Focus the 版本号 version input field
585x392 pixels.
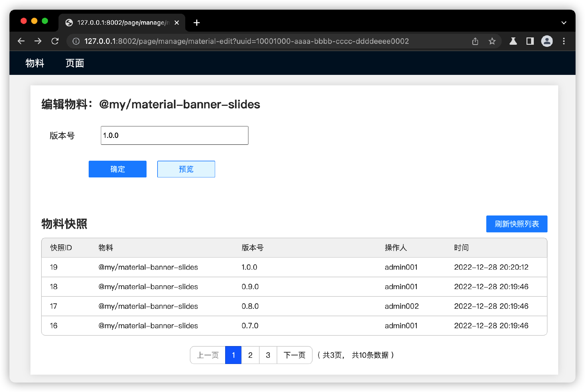click(174, 135)
